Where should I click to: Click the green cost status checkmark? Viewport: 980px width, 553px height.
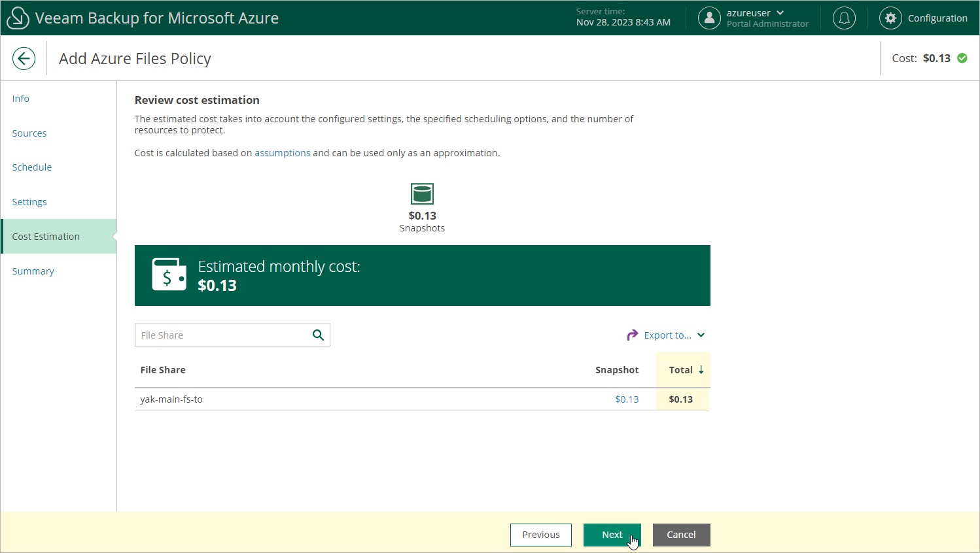tap(962, 58)
